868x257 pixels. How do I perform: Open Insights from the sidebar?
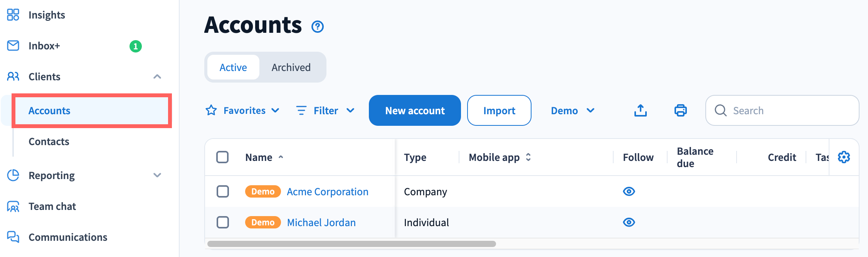[x=46, y=15]
